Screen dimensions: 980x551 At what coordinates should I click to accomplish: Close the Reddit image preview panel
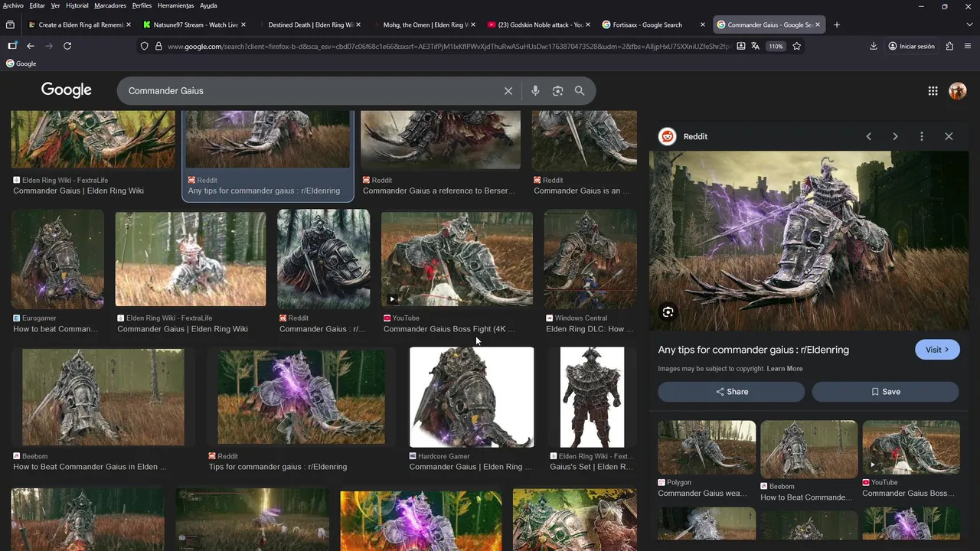949,136
